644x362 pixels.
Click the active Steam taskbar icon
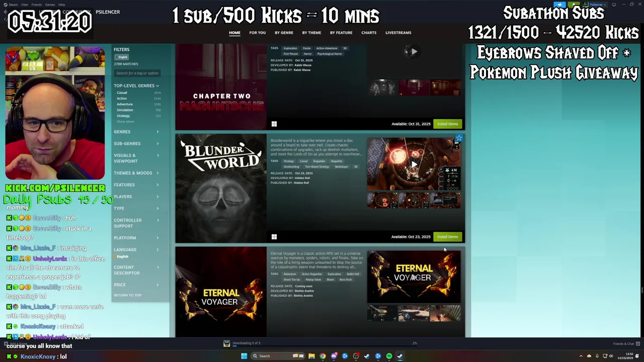click(x=400, y=356)
